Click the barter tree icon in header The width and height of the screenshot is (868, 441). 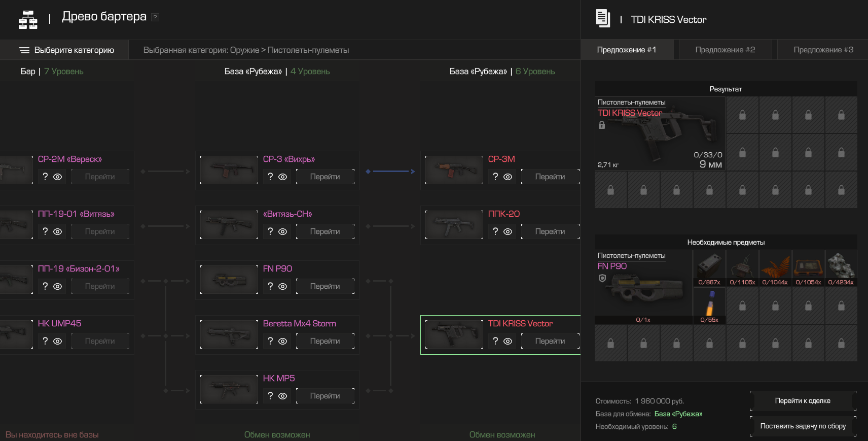[28, 20]
